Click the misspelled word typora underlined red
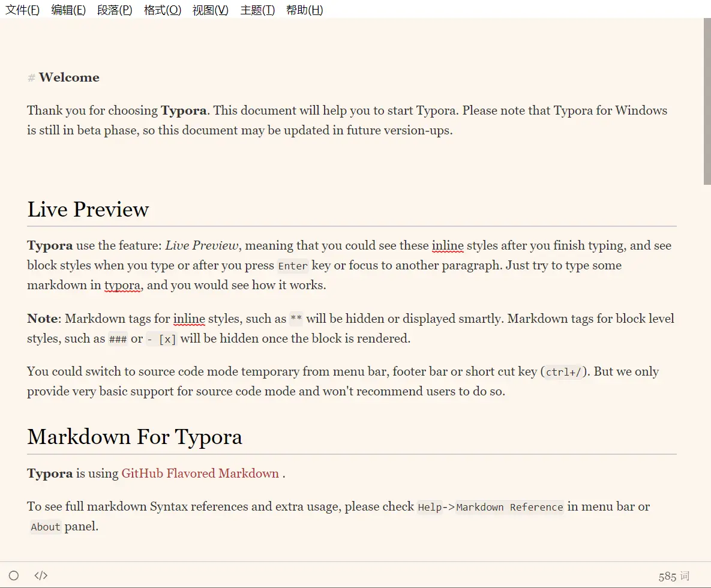The image size is (711, 588). (x=122, y=285)
